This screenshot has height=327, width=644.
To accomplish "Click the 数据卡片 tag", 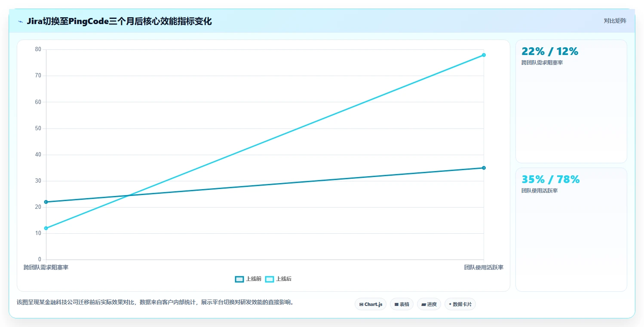I will (460, 304).
